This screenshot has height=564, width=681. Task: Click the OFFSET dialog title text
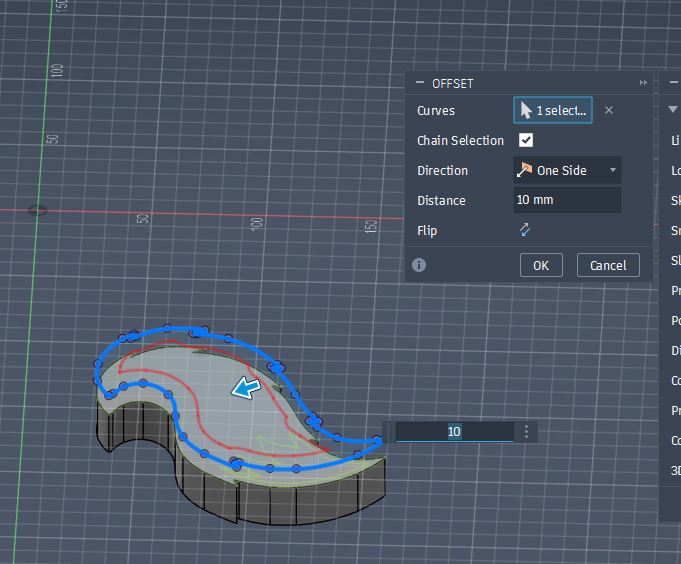click(x=453, y=83)
